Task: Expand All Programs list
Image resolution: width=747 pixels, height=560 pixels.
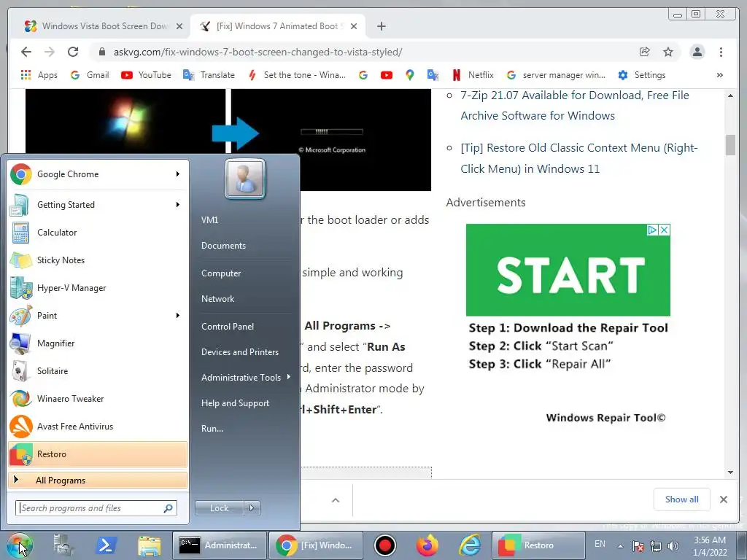Action: 98,481
